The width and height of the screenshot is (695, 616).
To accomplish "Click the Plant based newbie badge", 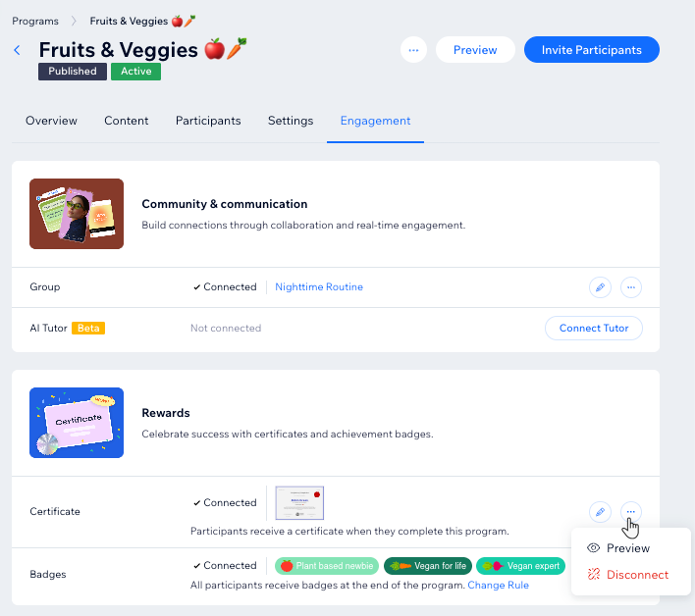I will pos(327,566).
